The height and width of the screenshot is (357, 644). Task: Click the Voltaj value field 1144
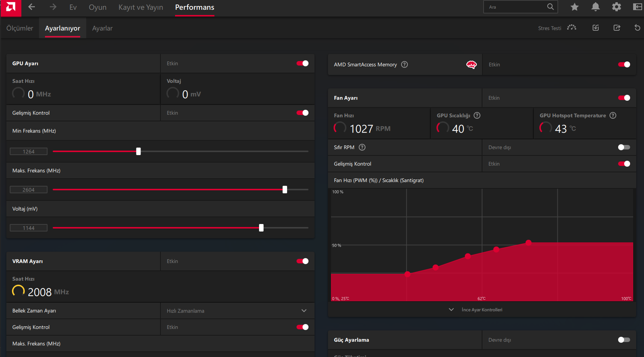(x=28, y=228)
